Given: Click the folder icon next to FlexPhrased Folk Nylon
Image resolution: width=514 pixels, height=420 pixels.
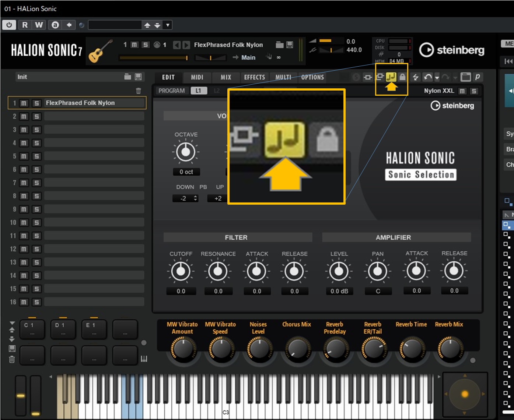Looking at the screenshot, I should (x=280, y=45).
